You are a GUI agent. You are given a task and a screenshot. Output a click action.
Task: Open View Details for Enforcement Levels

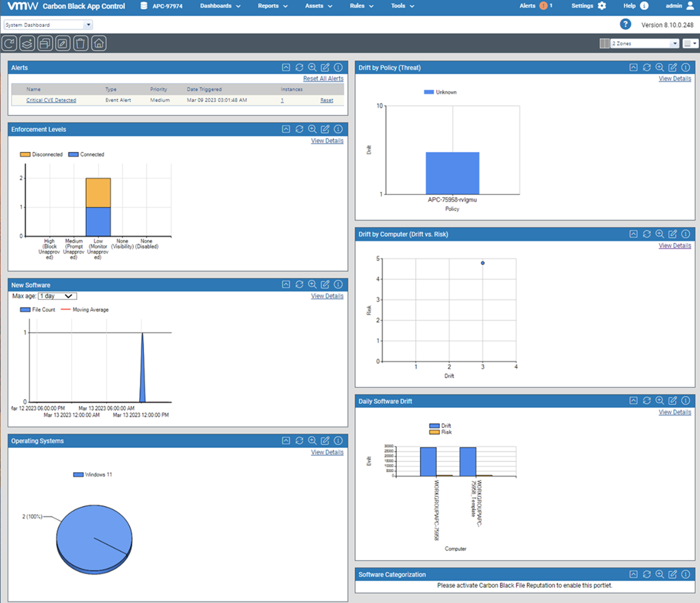point(327,141)
